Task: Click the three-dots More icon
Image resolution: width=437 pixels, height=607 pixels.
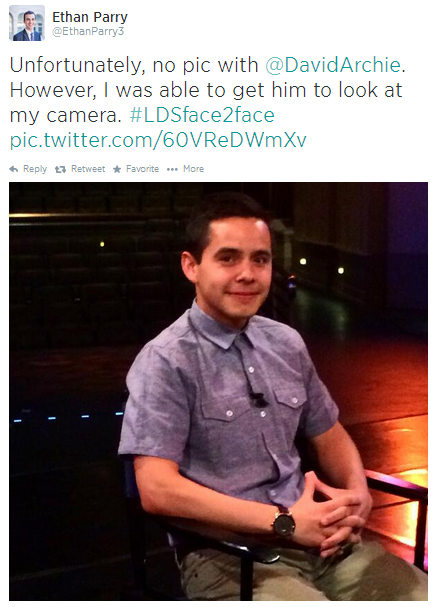Action: [172, 169]
